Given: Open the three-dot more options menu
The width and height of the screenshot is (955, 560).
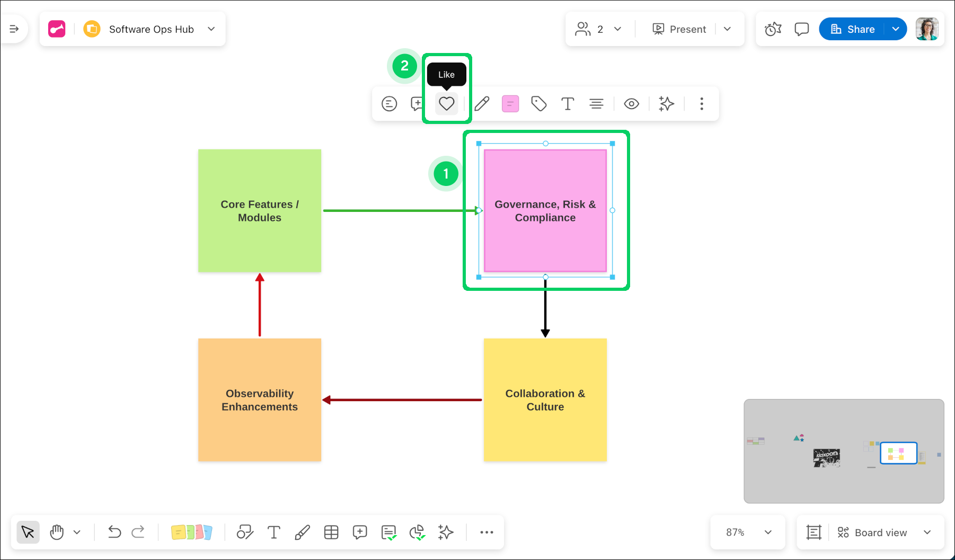Looking at the screenshot, I should pos(701,104).
